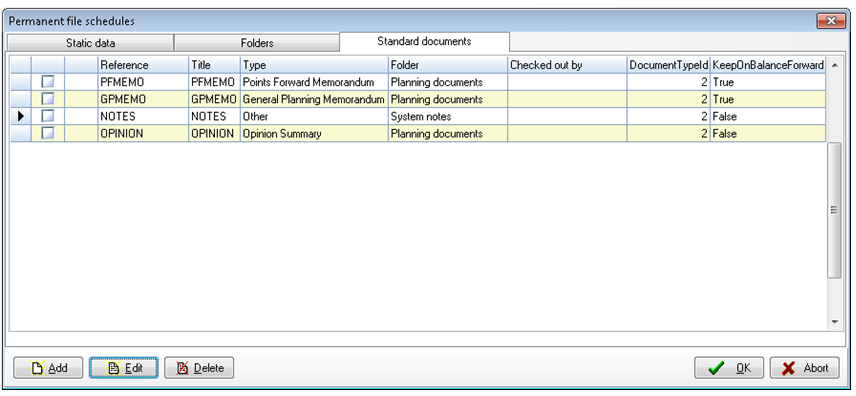The height and width of the screenshot is (396, 856).
Task: Click the KeepOnBalanceForward column header
Action: tap(768, 65)
